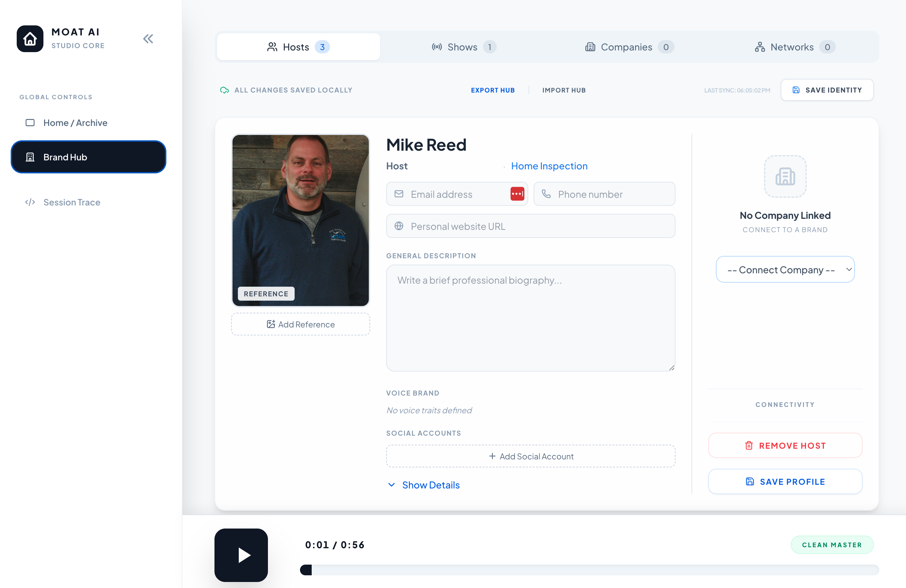This screenshot has height=588, width=906.
Task: Click the cloud saved-status icon
Action: click(x=224, y=90)
